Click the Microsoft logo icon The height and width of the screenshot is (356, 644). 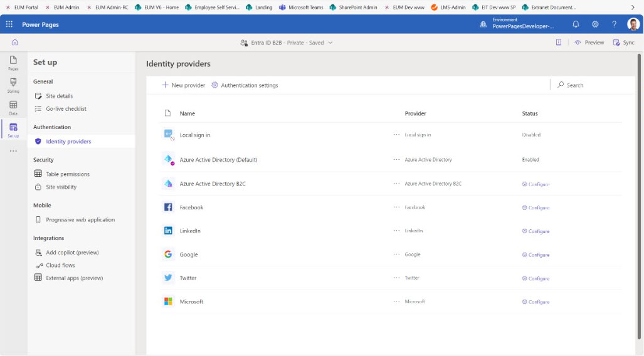pyautogui.click(x=169, y=301)
